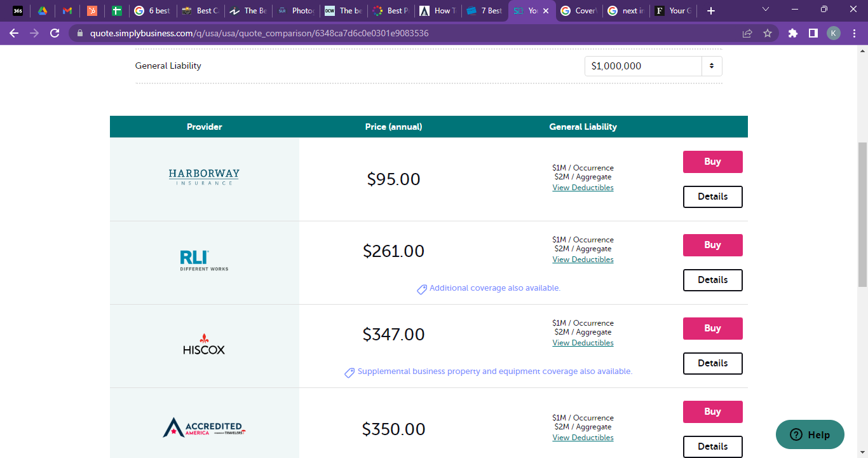Screen dimensions: 868x458
Task: View Details for RLI quote
Action: (712, 280)
